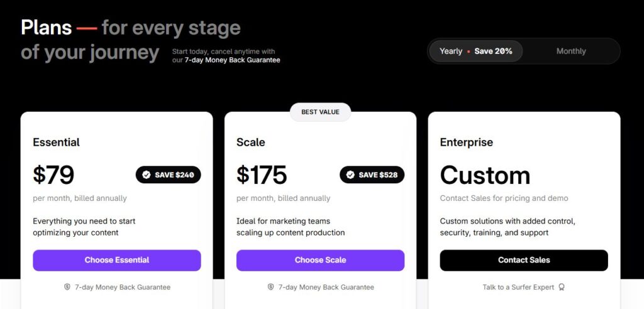Click the black Contact Sales button
The height and width of the screenshot is (309, 644).
tap(524, 260)
